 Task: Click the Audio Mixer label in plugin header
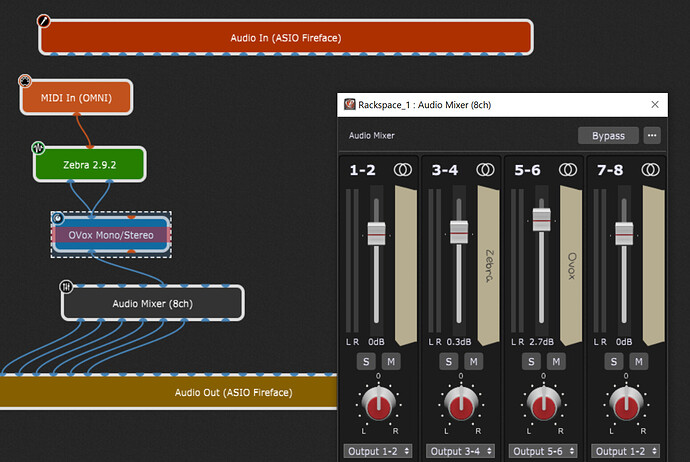(371, 136)
